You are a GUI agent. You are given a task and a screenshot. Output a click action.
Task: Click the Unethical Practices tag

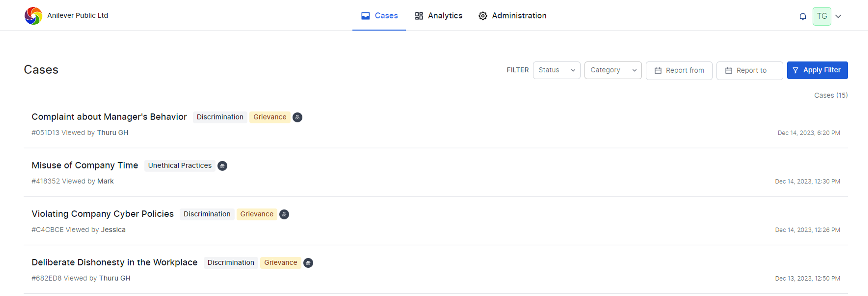tap(180, 166)
